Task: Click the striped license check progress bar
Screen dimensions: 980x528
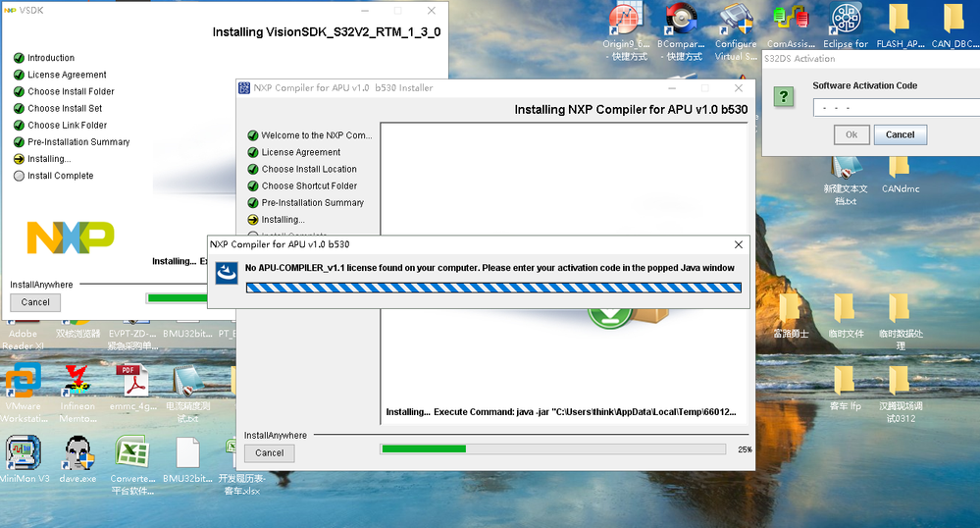Action: (x=493, y=288)
